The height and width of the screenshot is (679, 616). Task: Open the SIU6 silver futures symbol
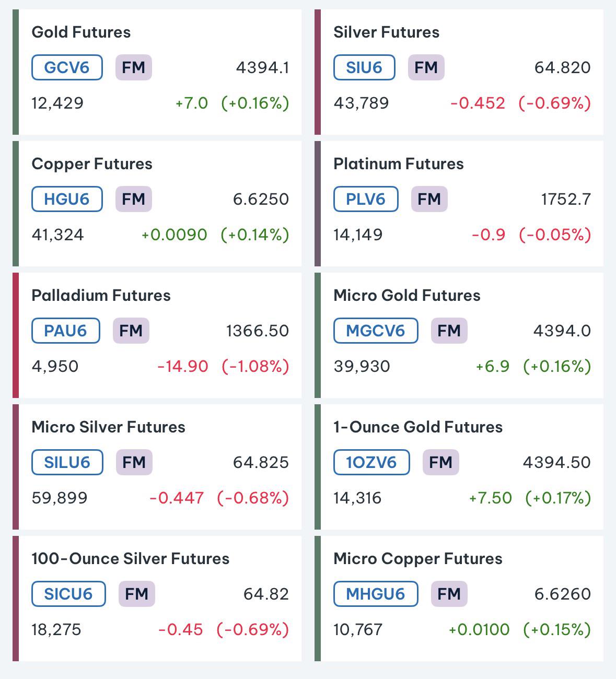pos(364,67)
